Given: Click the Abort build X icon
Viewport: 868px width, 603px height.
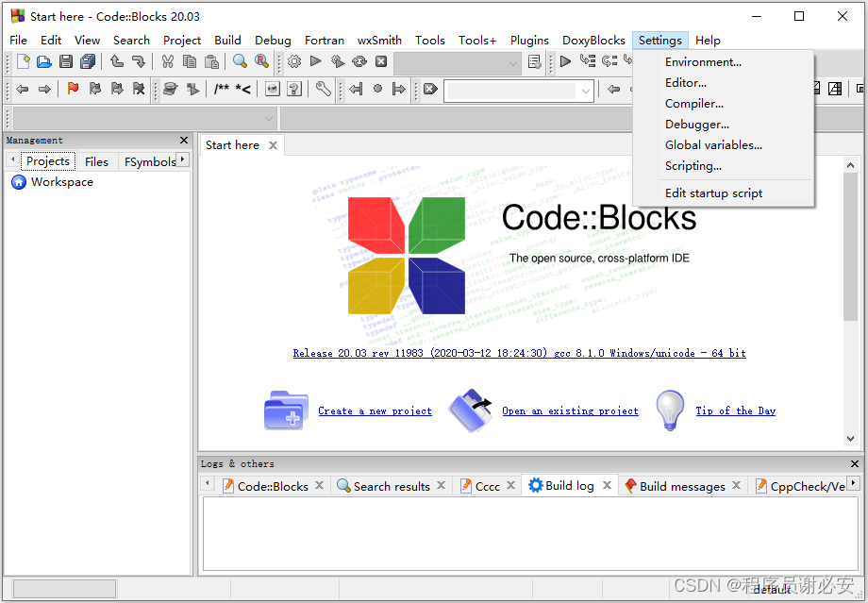Looking at the screenshot, I should [381, 61].
